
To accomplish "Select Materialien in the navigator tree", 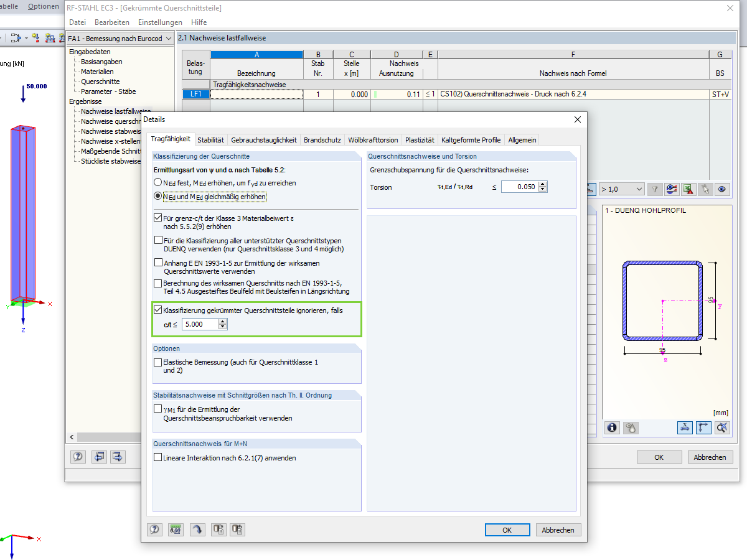I will (x=97, y=72).
